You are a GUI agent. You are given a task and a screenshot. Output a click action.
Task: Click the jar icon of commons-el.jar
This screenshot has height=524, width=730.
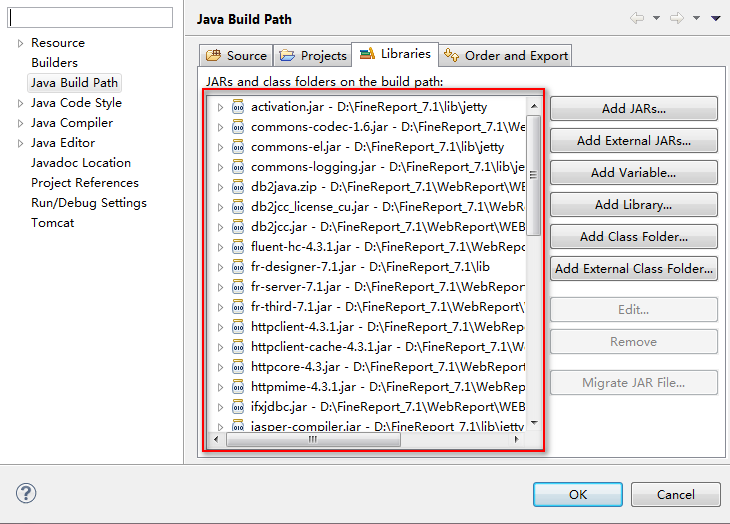click(238, 147)
